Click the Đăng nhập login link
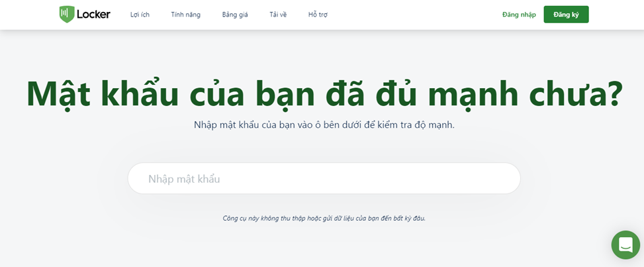The image size is (644, 267). click(519, 15)
